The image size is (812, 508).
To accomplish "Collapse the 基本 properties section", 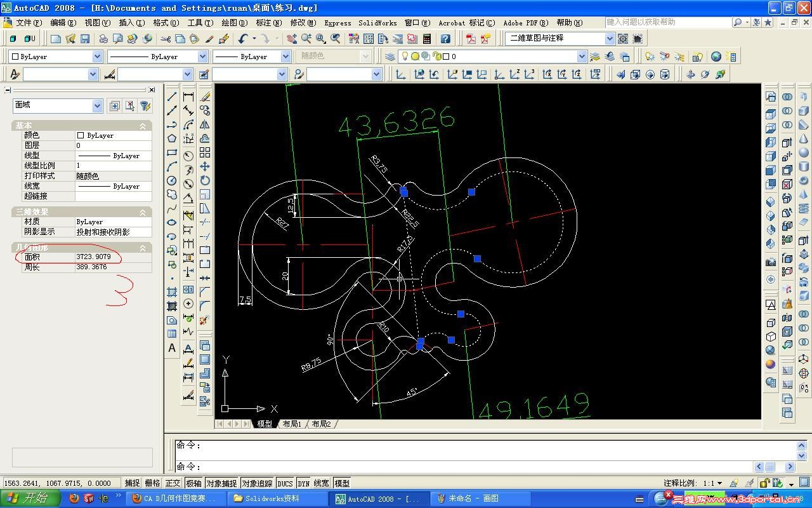I will pos(143,126).
